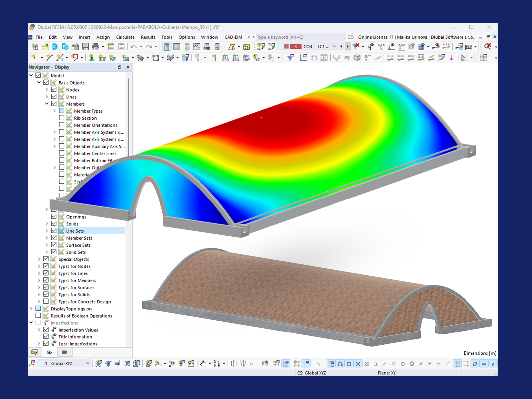The image size is (532, 399).
Task: Select the New Line tool icon
Action: 49,58
